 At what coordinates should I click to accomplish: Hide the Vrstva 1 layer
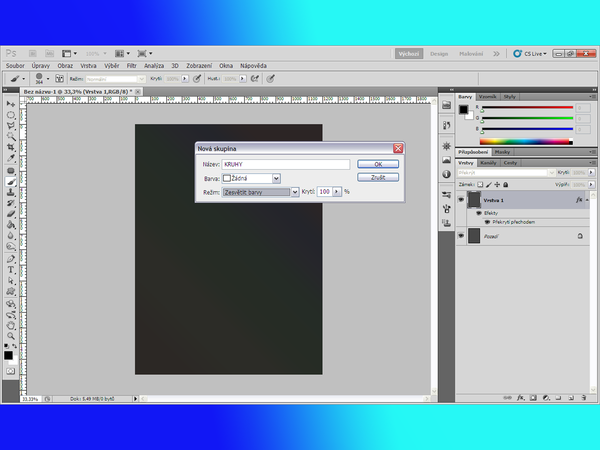click(x=461, y=200)
